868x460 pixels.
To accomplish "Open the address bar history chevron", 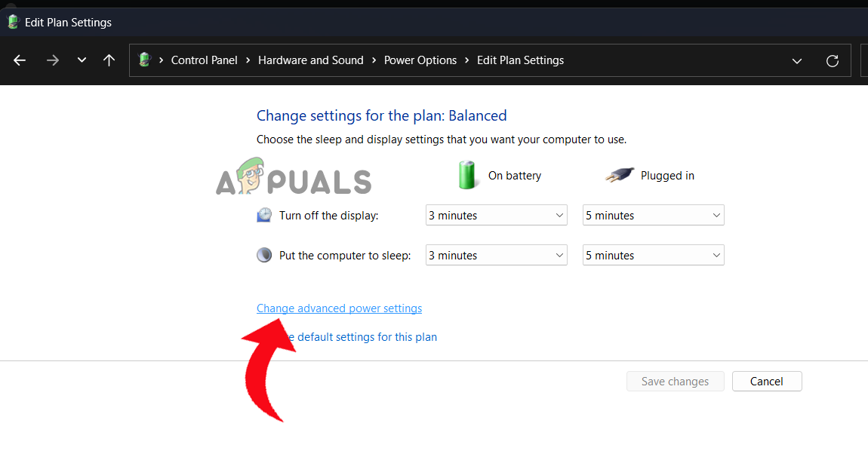I will (797, 60).
